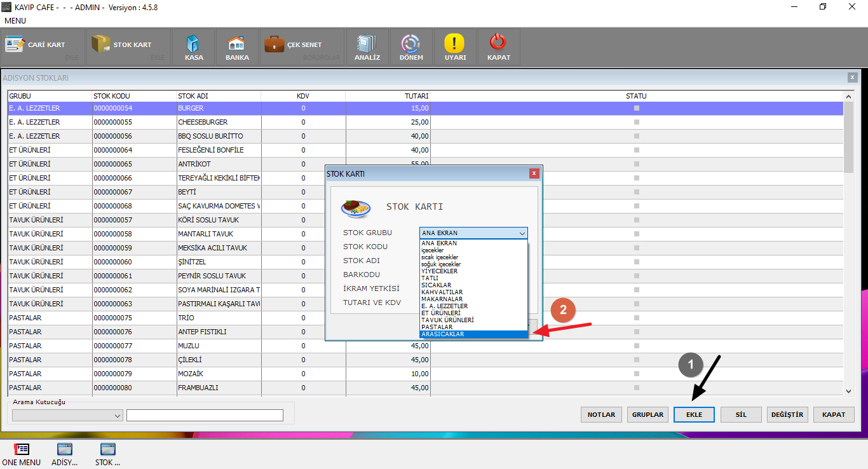Choose sıcak içecekler in dropdown list
This screenshot has height=469, width=868.
473,257
